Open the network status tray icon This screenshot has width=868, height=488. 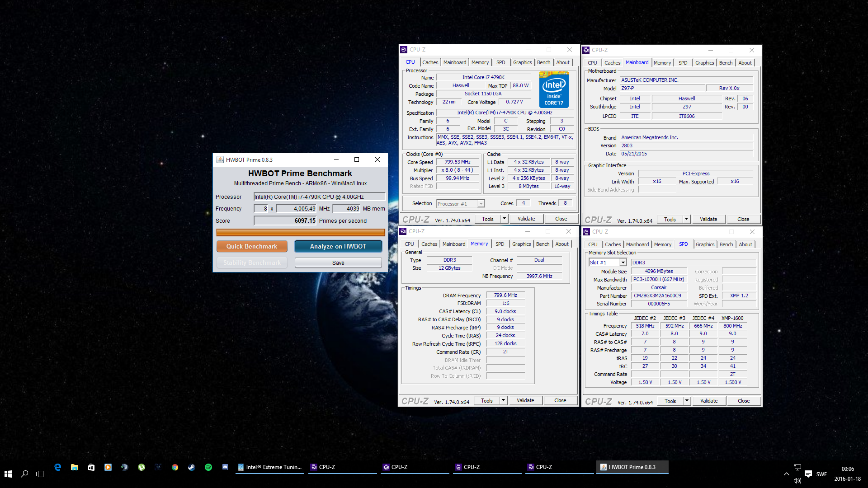(797, 467)
